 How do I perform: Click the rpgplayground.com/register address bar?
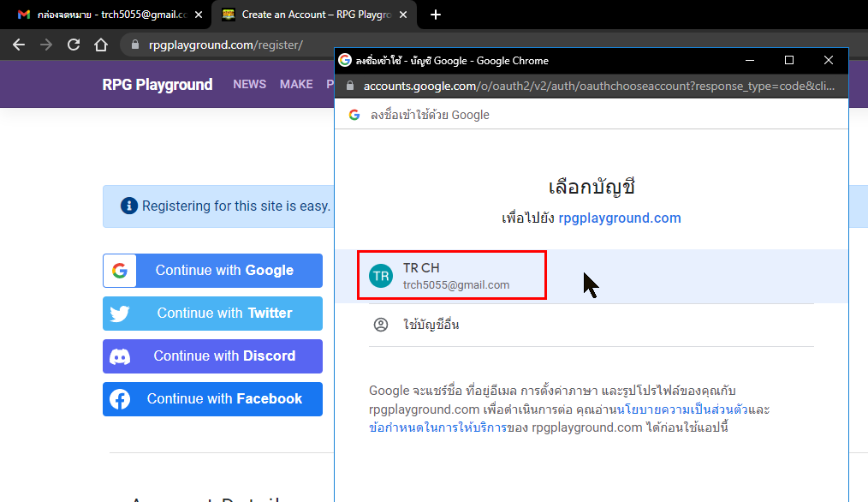tap(226, 45)
